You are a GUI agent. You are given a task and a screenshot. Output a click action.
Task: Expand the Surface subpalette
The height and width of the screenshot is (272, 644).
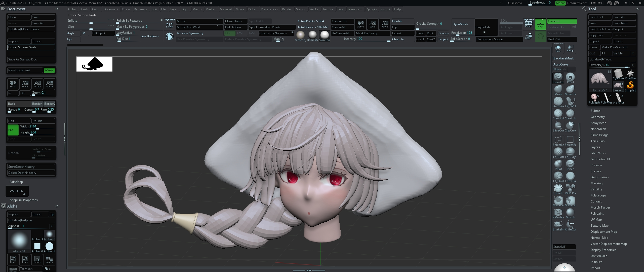[x=596, y=171]
